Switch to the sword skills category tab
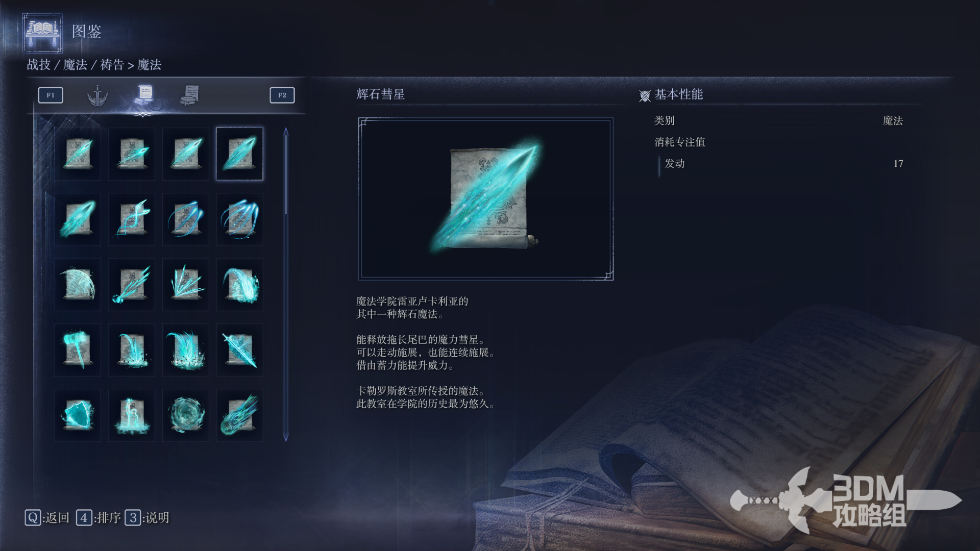 (x=97, y=95)
